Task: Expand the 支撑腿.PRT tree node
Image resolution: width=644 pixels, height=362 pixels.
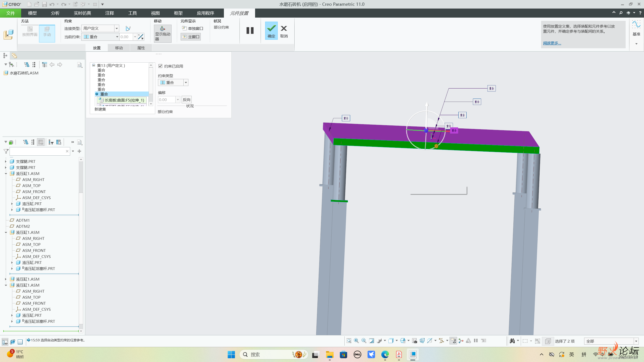Action: click(x=6, y=161)
